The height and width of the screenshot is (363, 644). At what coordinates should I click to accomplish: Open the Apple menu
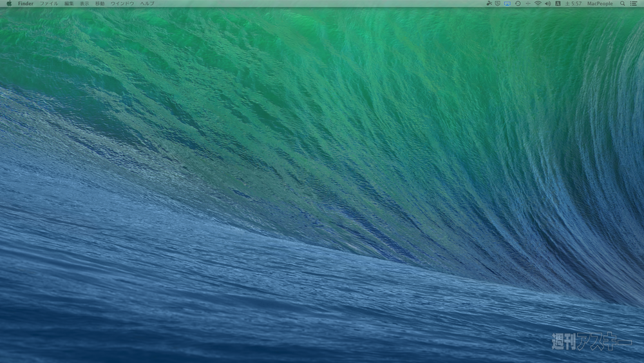[9, 3]
